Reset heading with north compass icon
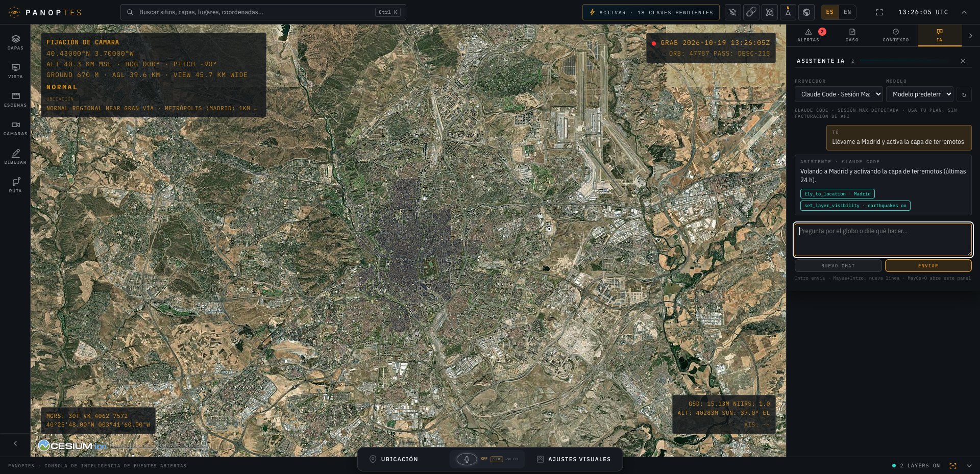 [788, 12]
